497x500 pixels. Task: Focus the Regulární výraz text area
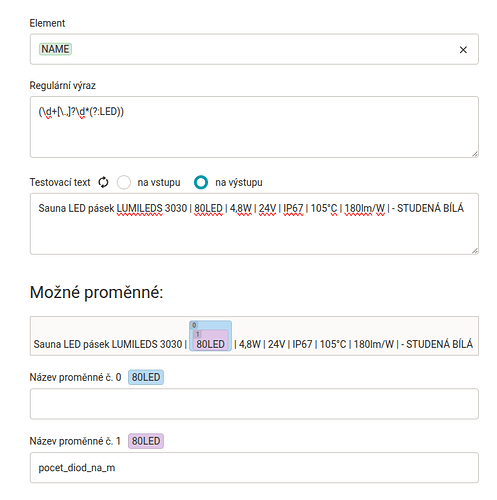pos(254,127)
